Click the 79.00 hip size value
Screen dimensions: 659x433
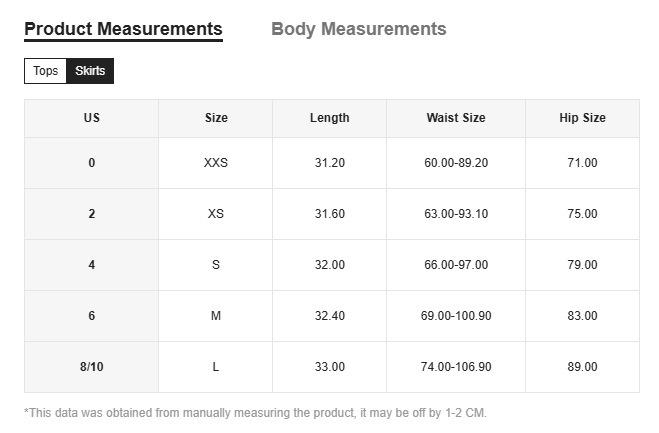pos(582,265)
